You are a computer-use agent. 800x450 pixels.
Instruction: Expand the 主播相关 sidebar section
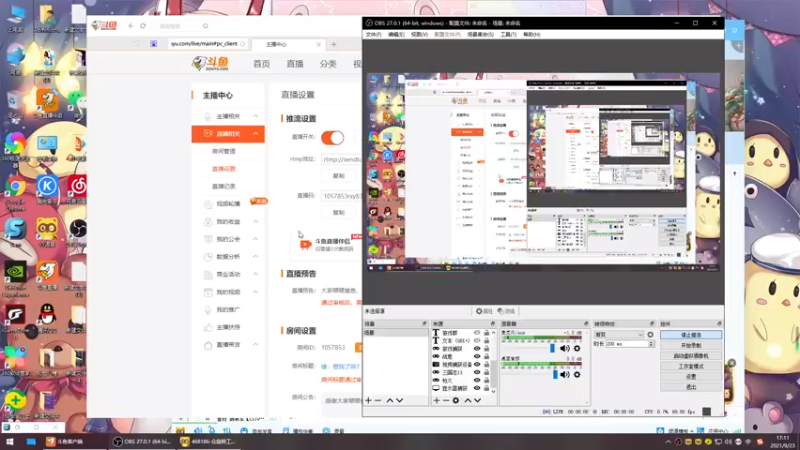(256, 116)
